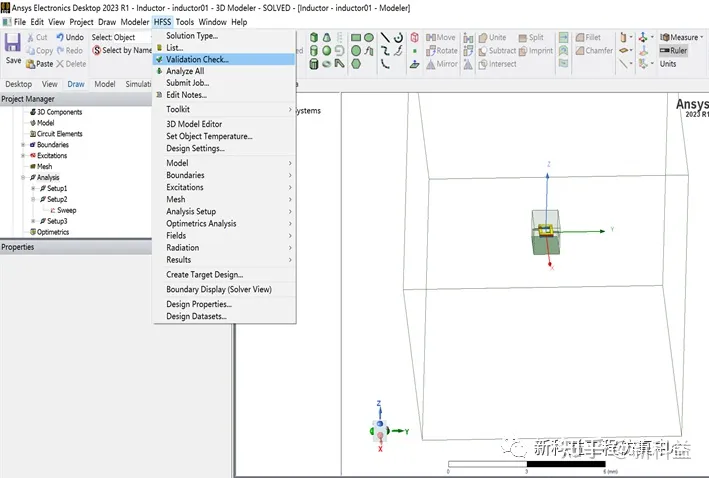Click the Paste button

pos(39,64)
